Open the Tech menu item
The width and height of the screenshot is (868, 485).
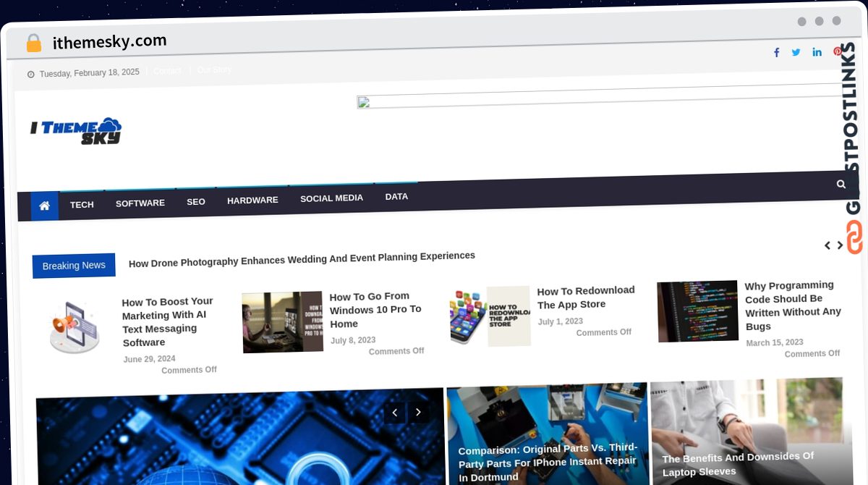tap(82, 205)
